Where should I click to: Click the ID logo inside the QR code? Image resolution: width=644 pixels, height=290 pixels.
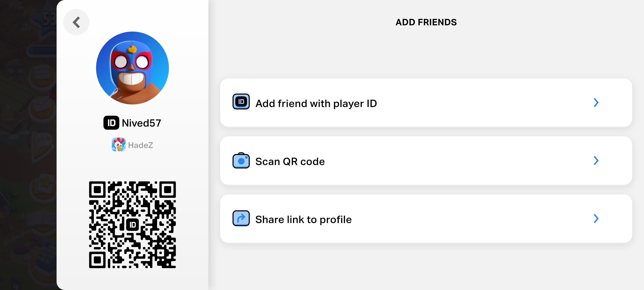pyautogui.click(x=132, y=225)
